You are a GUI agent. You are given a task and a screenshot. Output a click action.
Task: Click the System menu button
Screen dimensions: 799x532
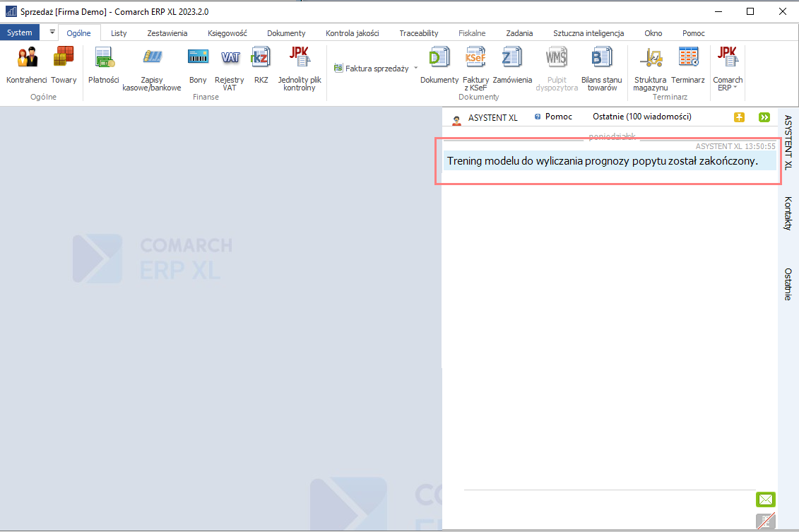click(x=19, y=32)
